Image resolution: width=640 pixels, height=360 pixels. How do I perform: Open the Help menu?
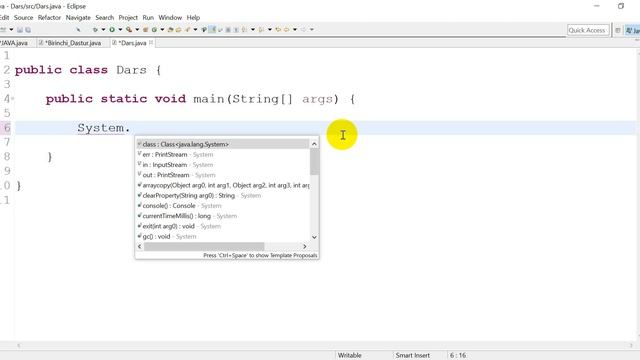[193, 18]
